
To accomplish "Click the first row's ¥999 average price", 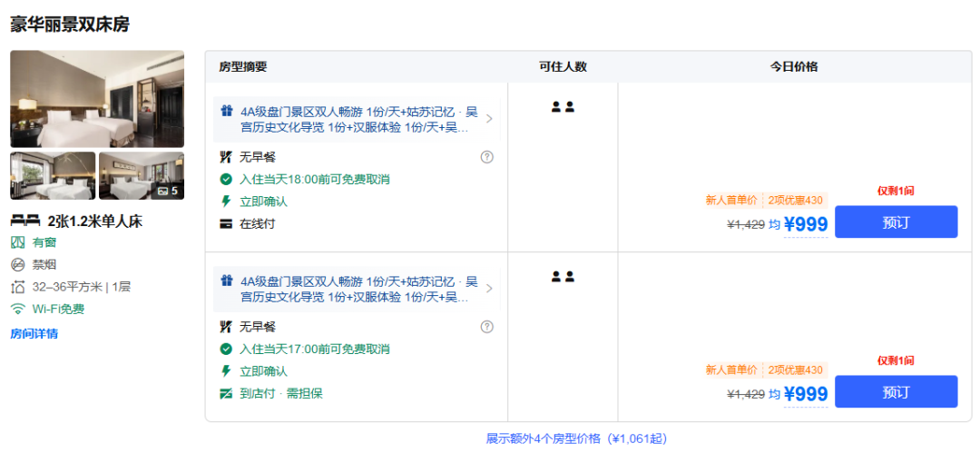I will tap(805, 225).
